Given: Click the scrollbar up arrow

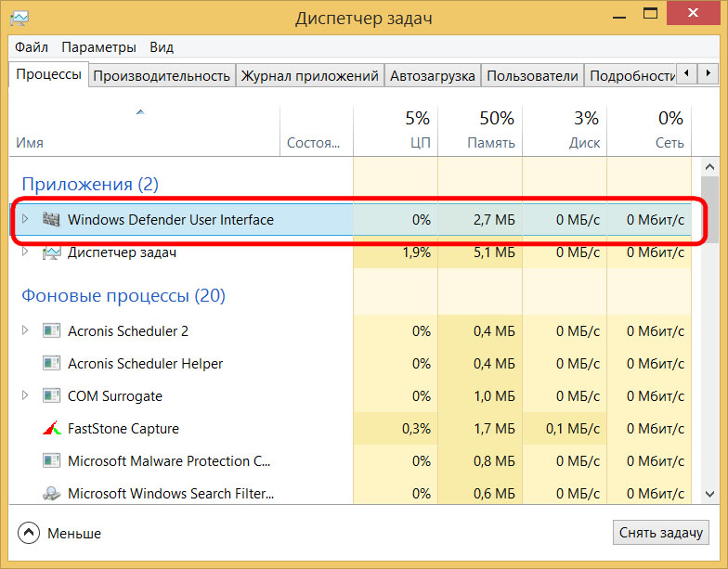Looking at the screenshot, I should pos(709,167).
